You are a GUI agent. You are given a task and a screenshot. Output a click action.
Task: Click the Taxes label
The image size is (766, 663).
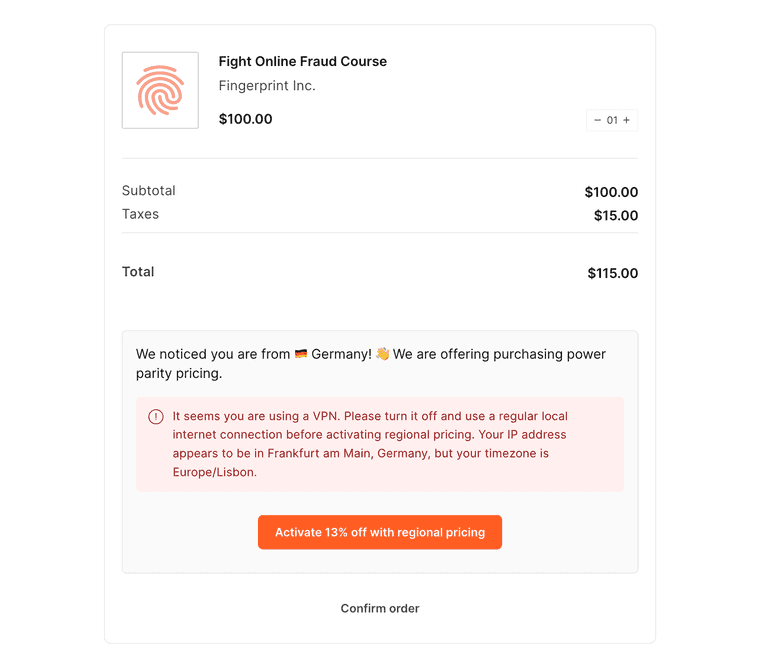pos(140,214)
